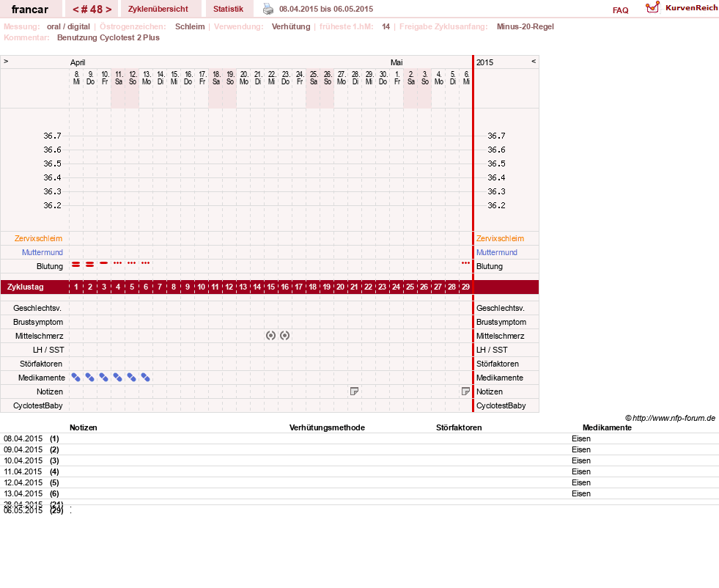719x588 pixels.
Task: Click the right chart arrow beside 2015
Action: tap(534, 61)
